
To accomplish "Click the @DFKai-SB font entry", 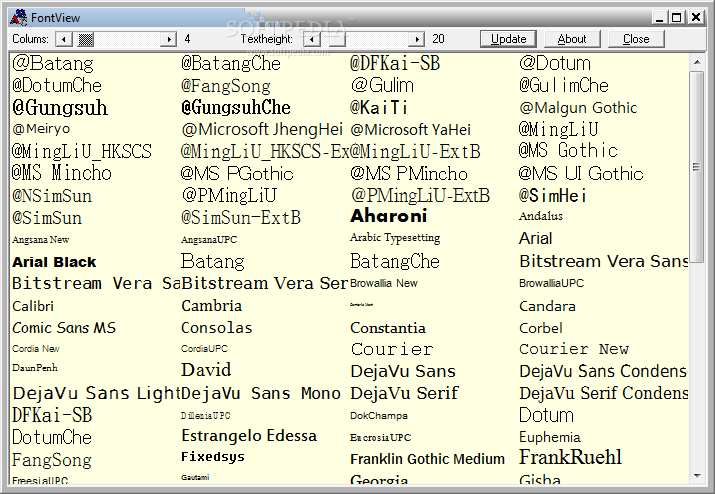I will pos(395,63).
